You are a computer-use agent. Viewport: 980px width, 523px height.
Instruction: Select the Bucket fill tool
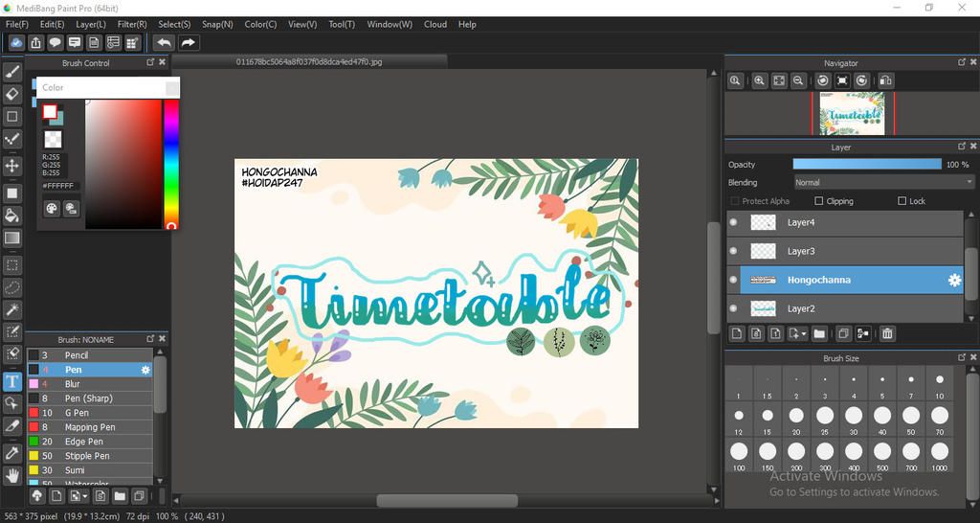12,216
